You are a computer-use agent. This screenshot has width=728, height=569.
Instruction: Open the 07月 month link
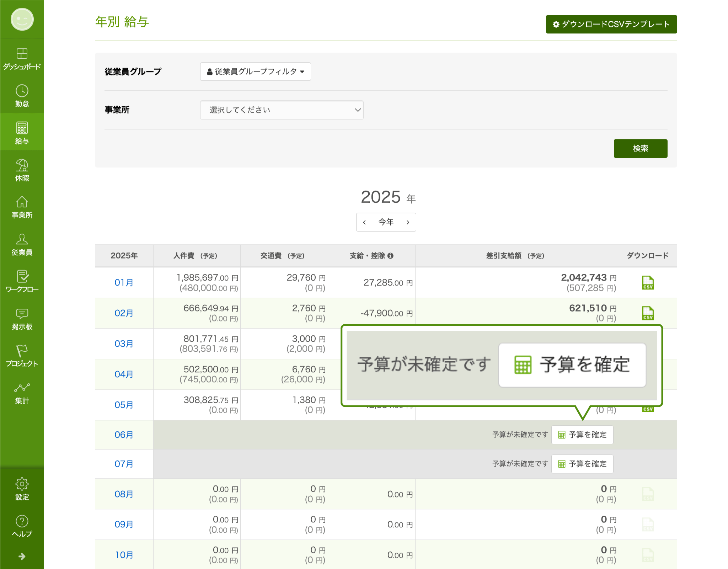pos(124,464)
